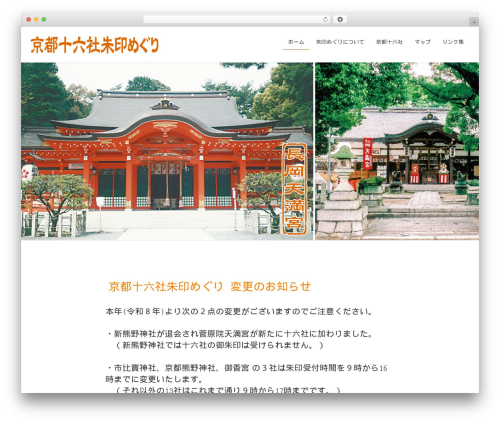The height and width of the screenshot is (423, 500).
Task: Click the browser reload icon
Action: click(325, 20)
